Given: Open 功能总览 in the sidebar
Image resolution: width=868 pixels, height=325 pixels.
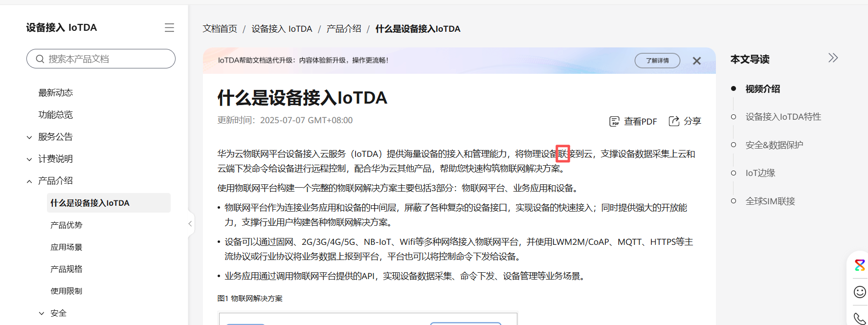Looking at the screenshot, I should 56,114.
